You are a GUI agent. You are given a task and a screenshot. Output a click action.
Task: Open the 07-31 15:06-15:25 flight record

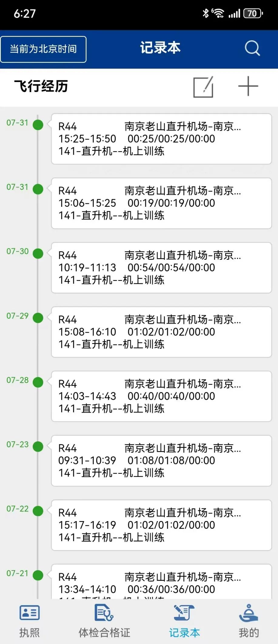click(161, 203)
